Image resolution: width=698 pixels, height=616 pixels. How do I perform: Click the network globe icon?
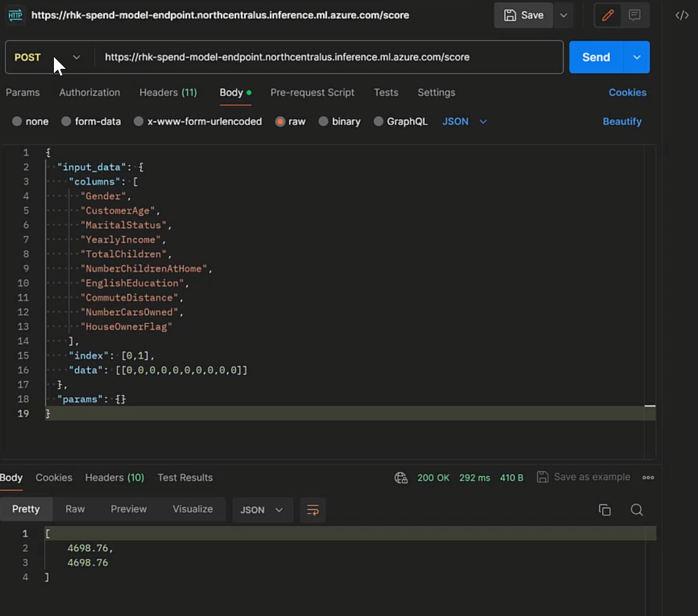(x=401, y=478)
